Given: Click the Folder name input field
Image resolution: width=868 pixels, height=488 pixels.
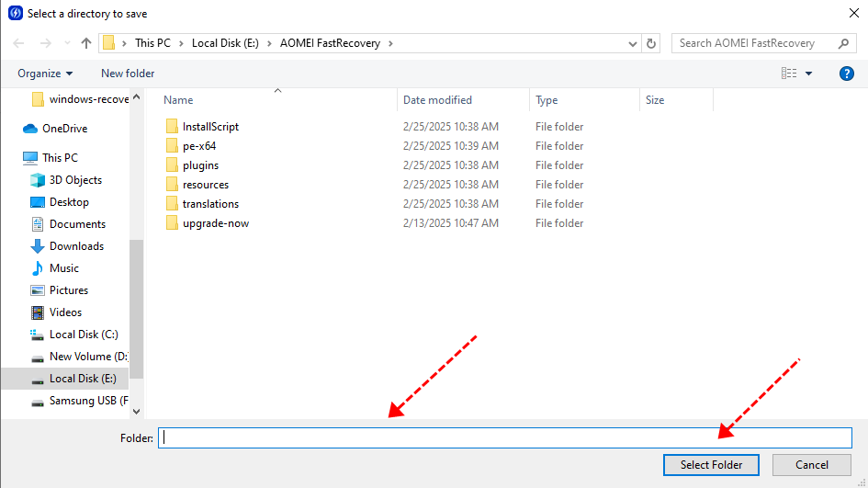Looking at the screenshot, I should pos(505,437).
